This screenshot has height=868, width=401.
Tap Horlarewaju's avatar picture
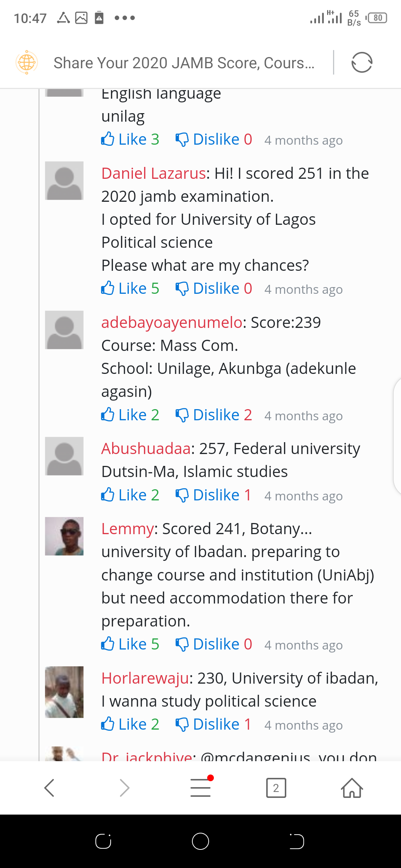(x=64, y=692)
